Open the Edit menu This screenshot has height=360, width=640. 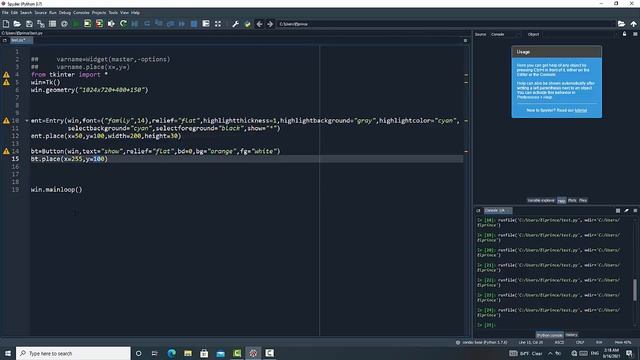click(14, 13)
